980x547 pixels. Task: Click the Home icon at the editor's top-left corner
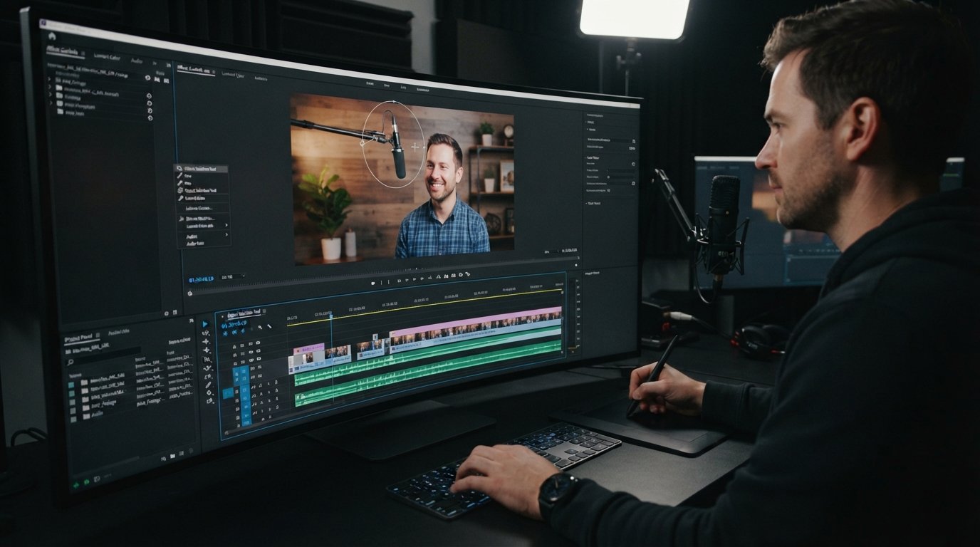tap(52, 37)
